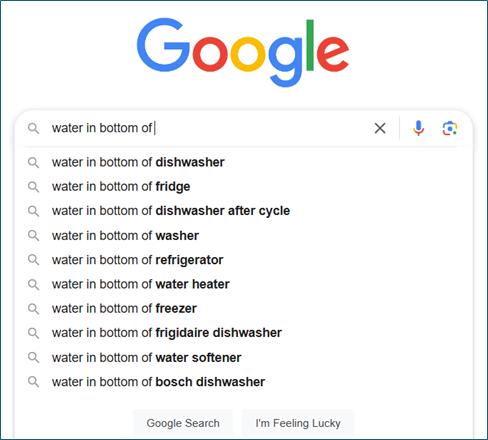
Task: Click the Google logo
Action: tap(243, 52)
